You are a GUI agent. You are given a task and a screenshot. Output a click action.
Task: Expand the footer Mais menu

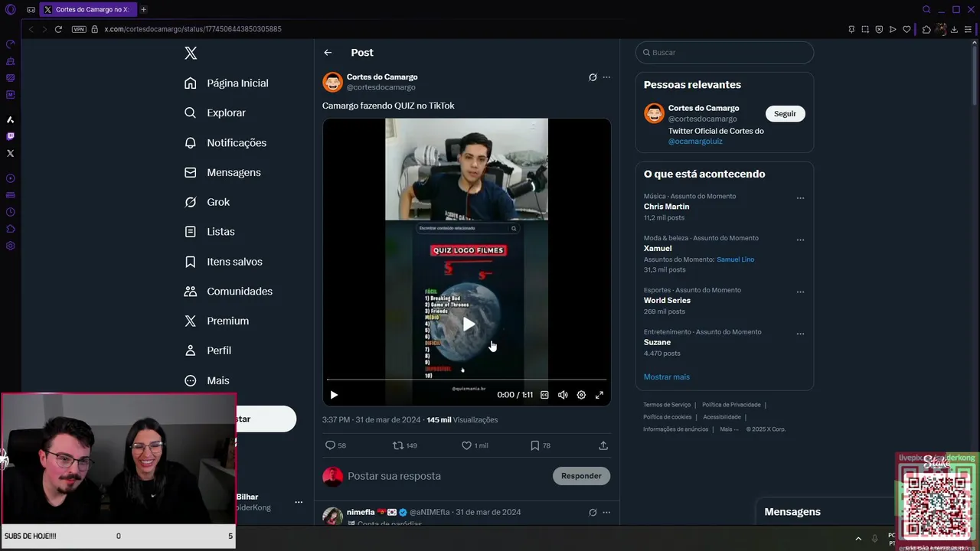click(x=729, y=429)
